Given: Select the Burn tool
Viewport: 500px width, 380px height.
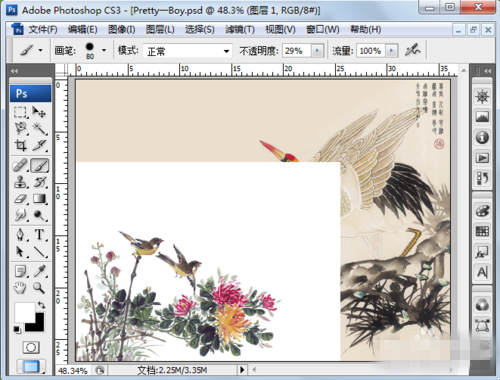Looking at the screenshot, I should pos(39,215).
